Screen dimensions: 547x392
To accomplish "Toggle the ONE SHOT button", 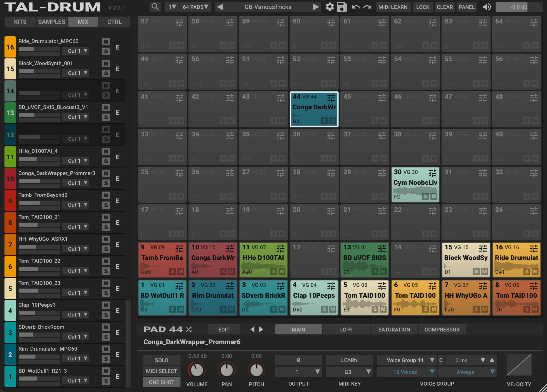I will 161,382.
